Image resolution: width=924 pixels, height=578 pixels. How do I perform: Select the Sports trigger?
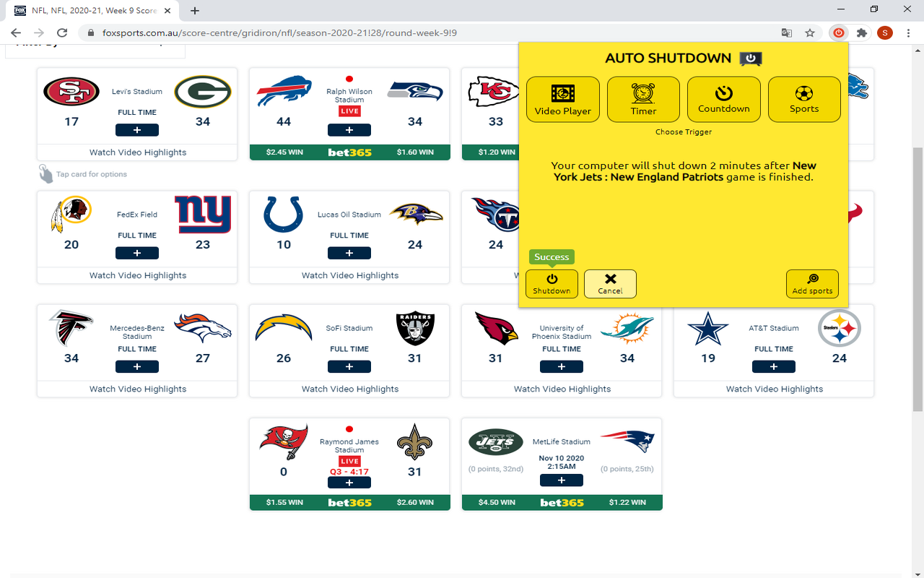pos(804,99)
